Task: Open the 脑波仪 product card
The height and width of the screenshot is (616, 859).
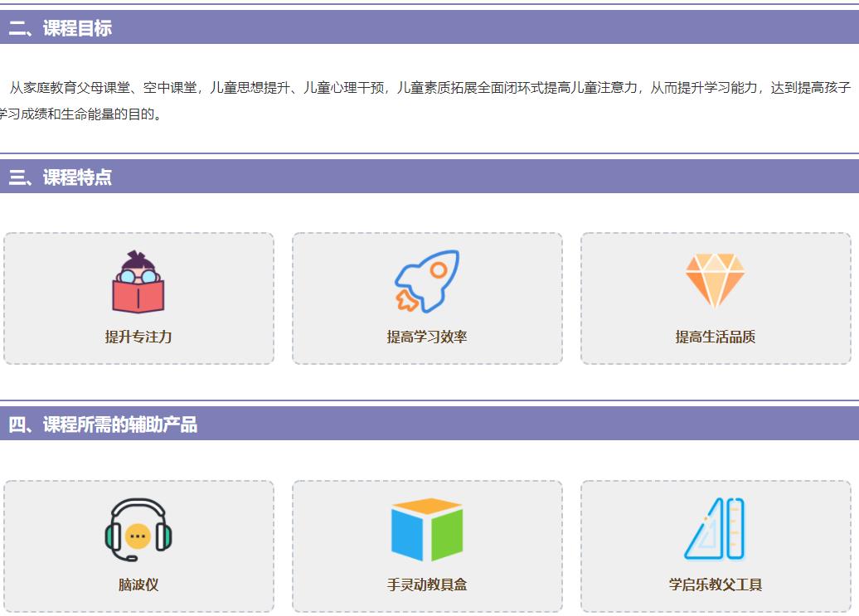Action: [138, 547]
